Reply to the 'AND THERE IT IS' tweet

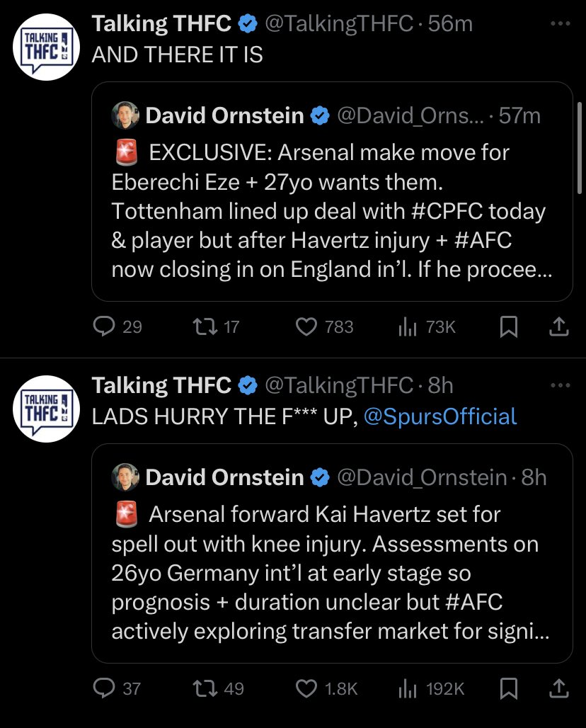[105, 326]
